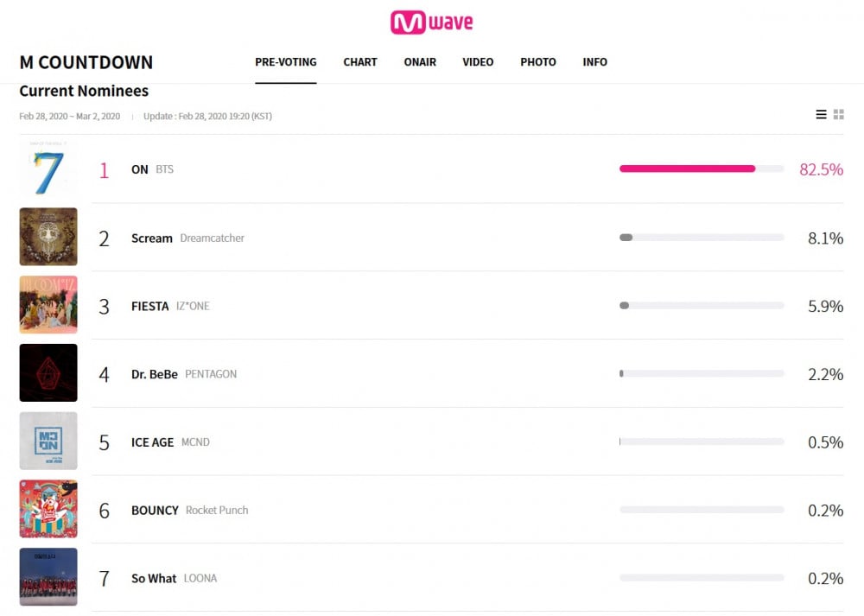Switch to list view icon
The height and width of the screenshot is (616, 864).
[x=821, y=114]
